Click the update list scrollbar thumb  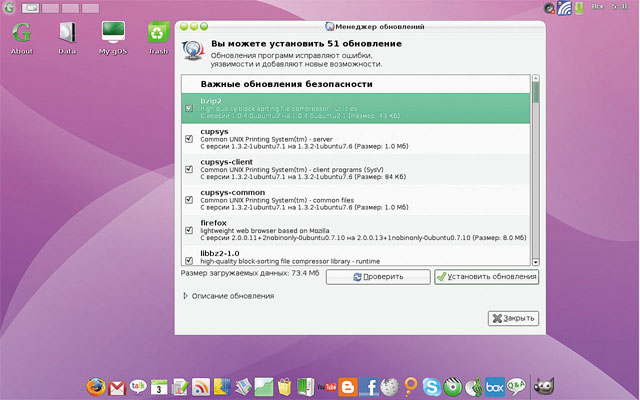(536, 92)
